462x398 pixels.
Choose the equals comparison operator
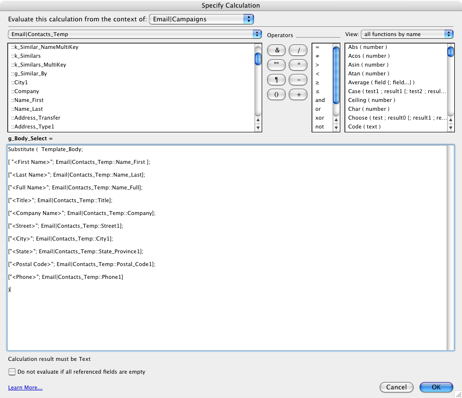click(x=322, y=47)
